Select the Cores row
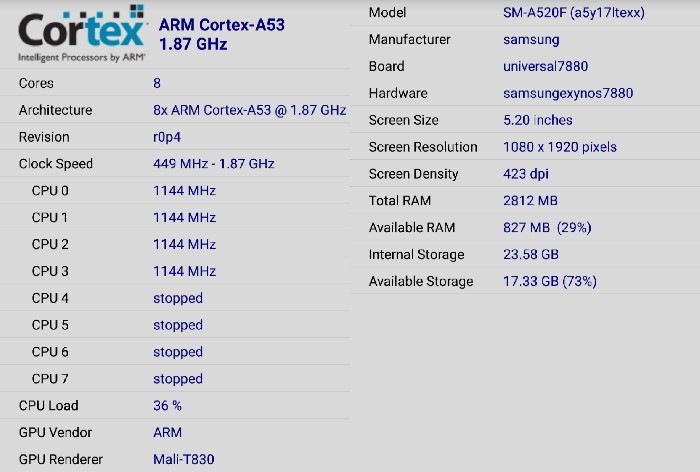 tap(175, 83)
